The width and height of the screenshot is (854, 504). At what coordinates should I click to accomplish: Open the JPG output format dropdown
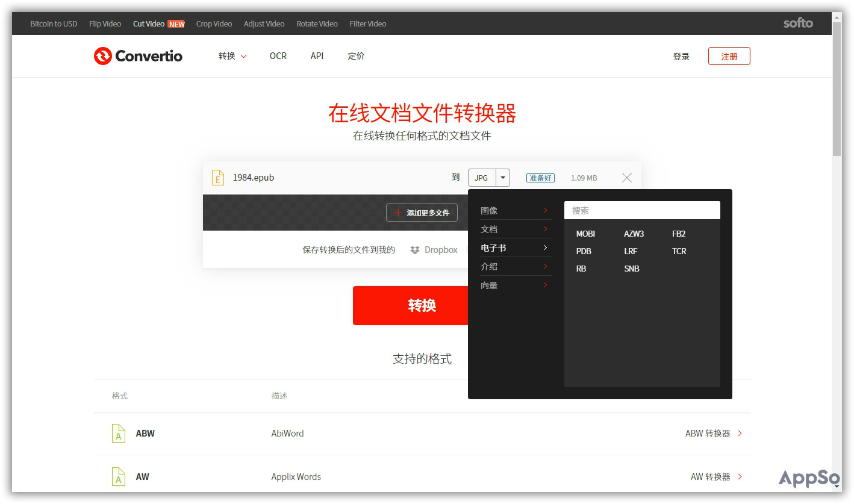[503, 177]
